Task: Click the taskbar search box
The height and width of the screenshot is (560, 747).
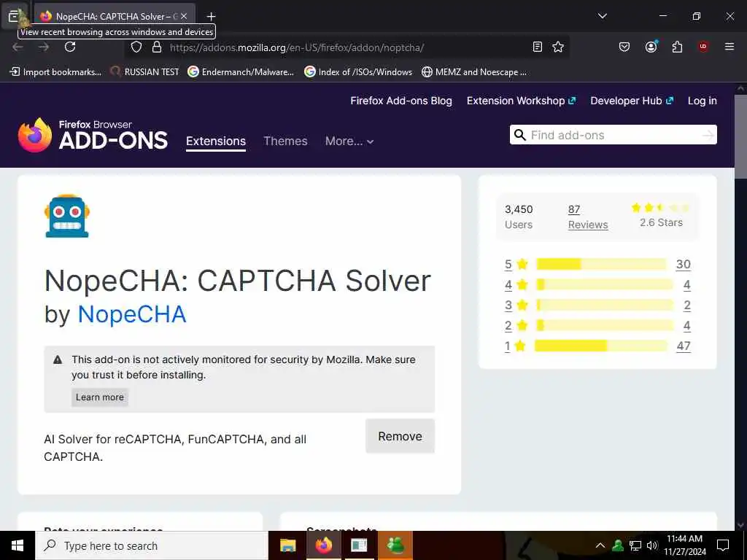Action: [152, 545]
